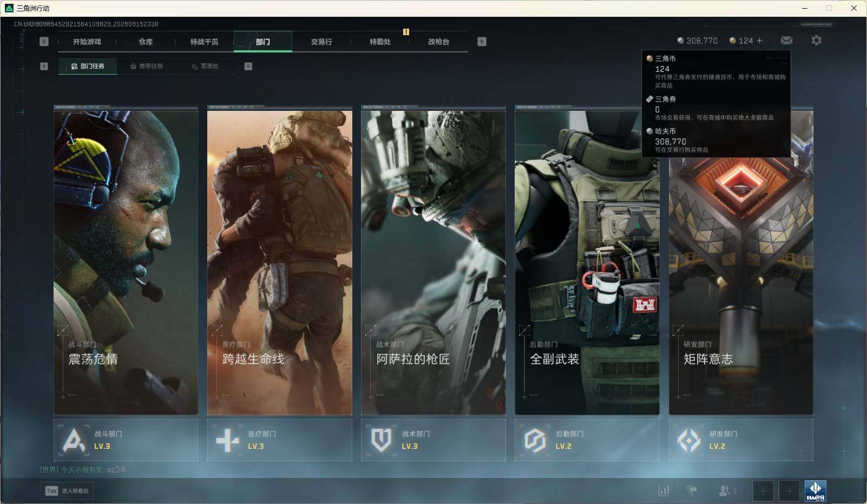
Task: Click the 三角券 label in currency tooltip
Action: [665, 99]
